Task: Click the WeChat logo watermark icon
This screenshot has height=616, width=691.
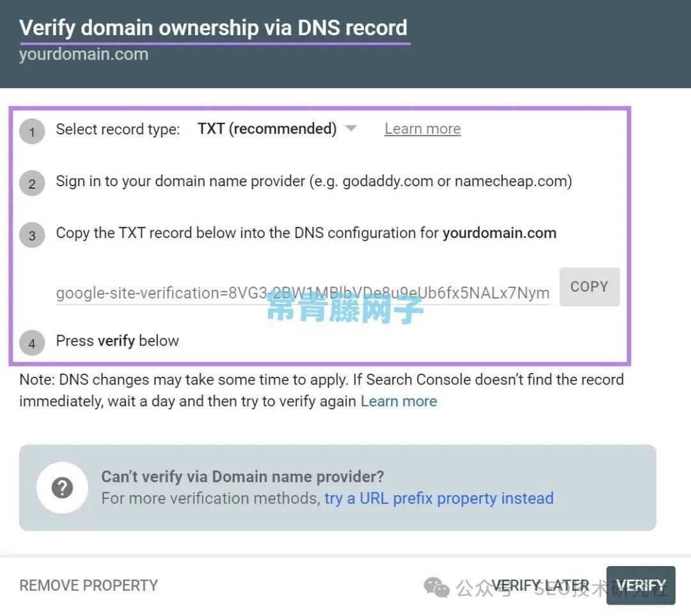Action: [436, 587]
